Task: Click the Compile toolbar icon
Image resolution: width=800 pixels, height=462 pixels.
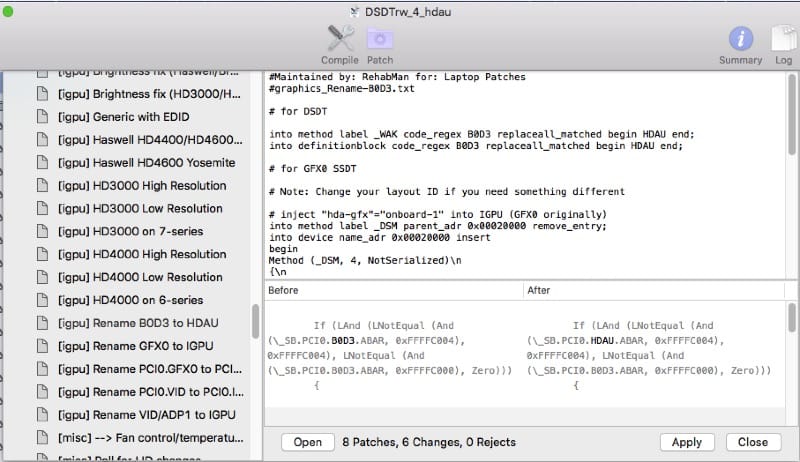Action: tap(339, 40)
